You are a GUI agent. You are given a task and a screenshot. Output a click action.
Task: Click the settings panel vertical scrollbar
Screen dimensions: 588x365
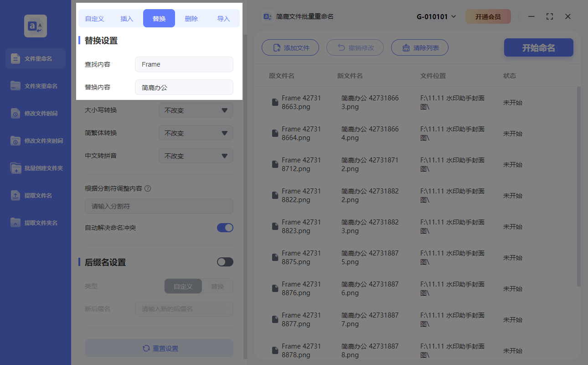245,196
